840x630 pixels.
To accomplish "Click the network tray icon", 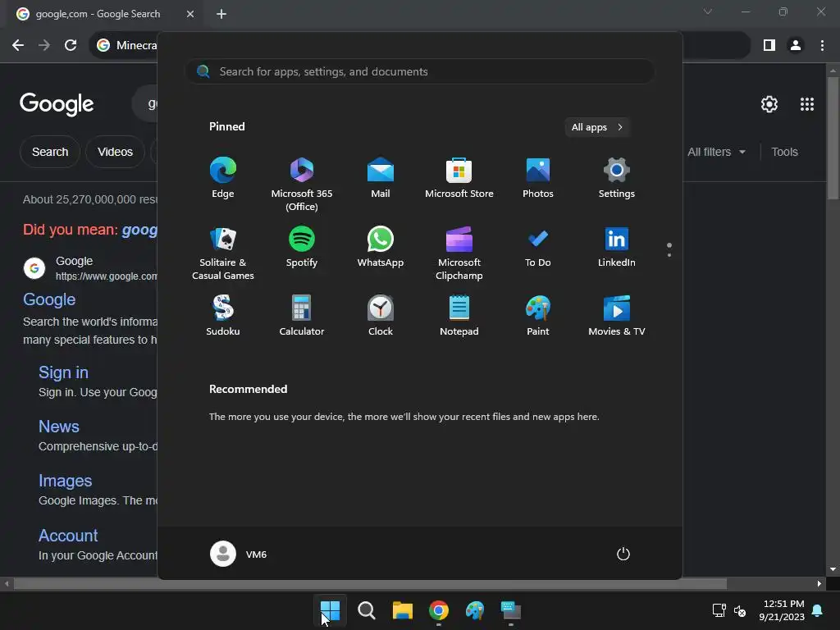I will [719, 610].
